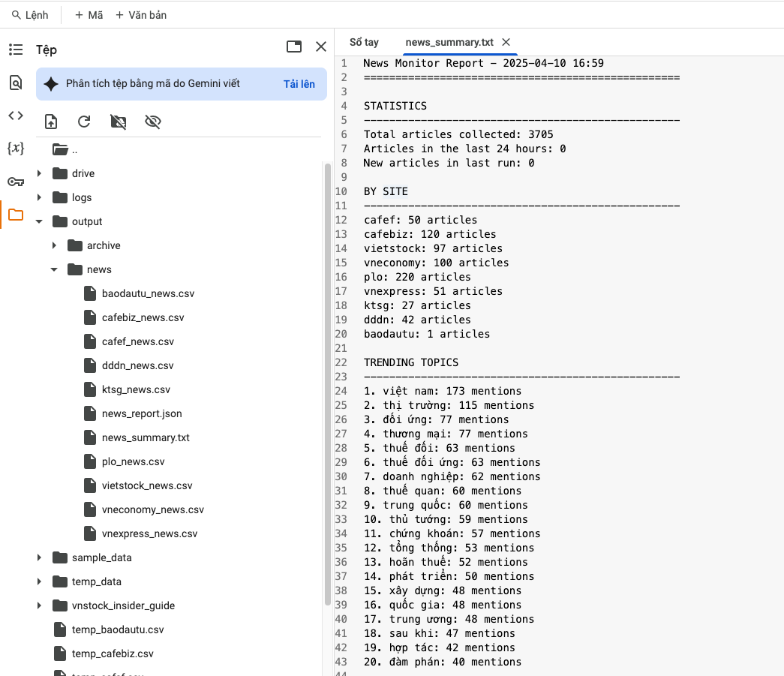Refresh the file browser listing
Viewport: 784px width, 676px height.
click(x=84, y=122)
